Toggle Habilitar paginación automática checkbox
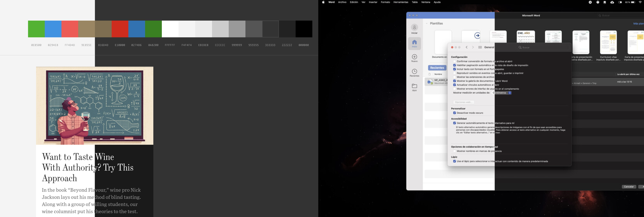 [455, 65]
